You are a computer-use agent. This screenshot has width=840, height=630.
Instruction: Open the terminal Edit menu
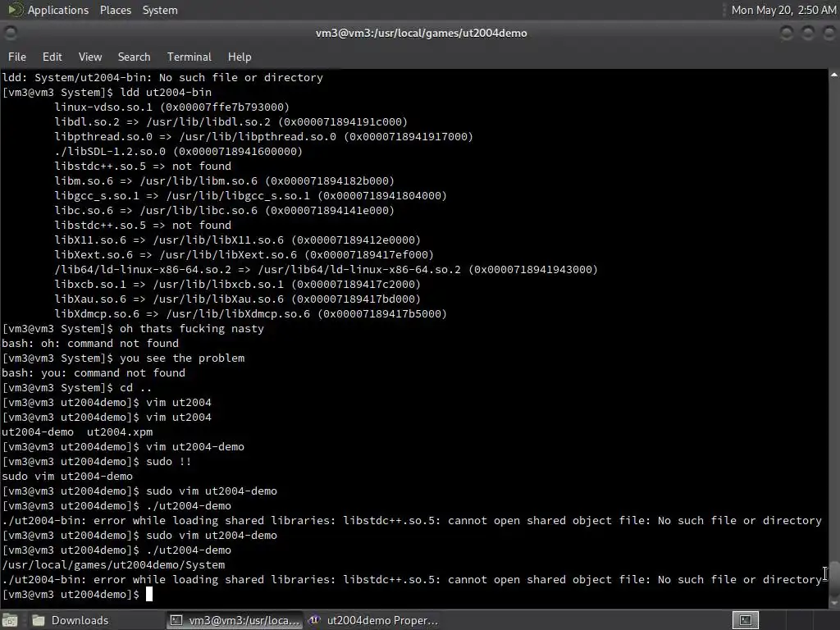click(x=52, y=57)
